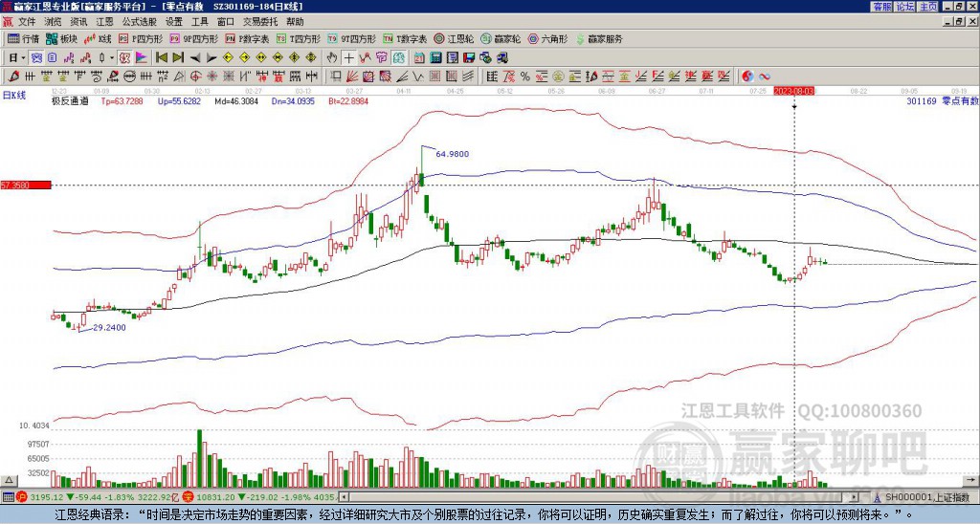
Task: Click the 客服 link in title bar
Action: click(x=881, y=7)
